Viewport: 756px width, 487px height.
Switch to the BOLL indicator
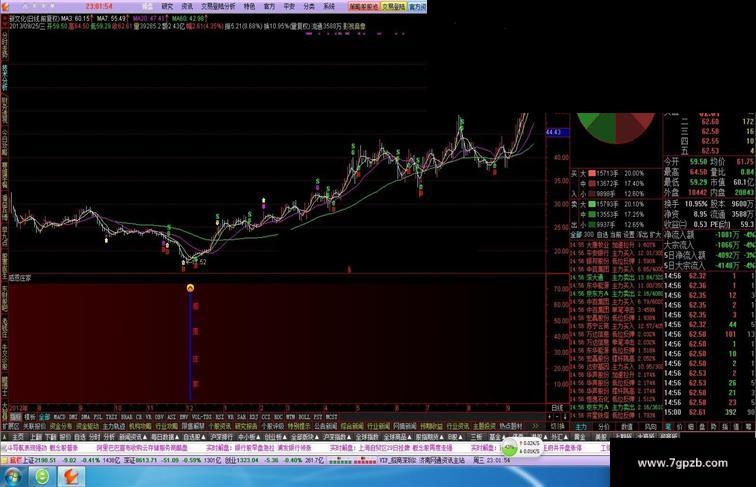tap(304, 417)
